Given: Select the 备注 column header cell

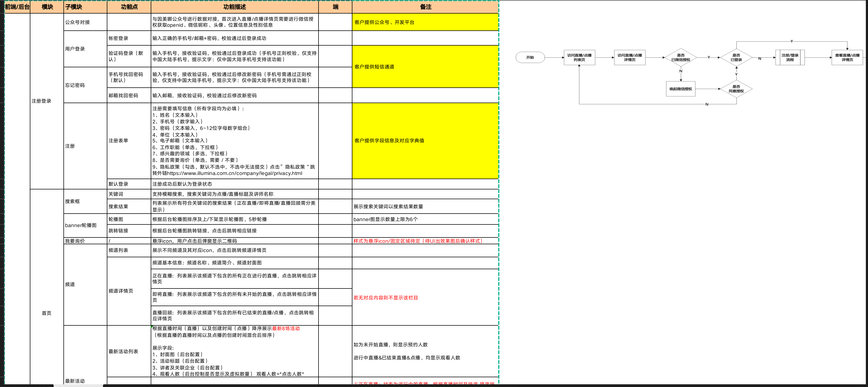Looking at the screenshot, I should click(x=425, y=7).
